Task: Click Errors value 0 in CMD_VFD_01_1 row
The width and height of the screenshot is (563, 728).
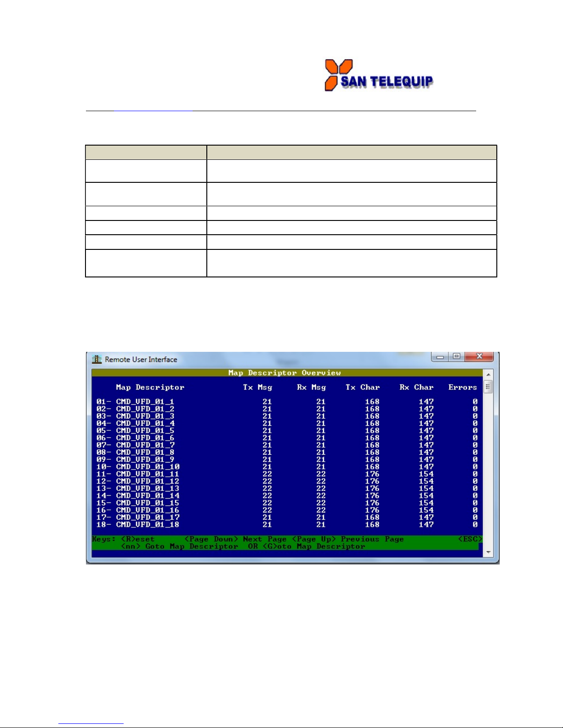Action: coord(475,401)
